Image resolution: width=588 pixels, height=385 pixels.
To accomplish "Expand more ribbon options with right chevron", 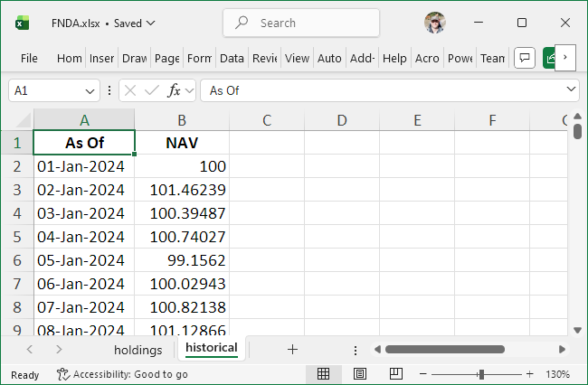I will [565, 57].
